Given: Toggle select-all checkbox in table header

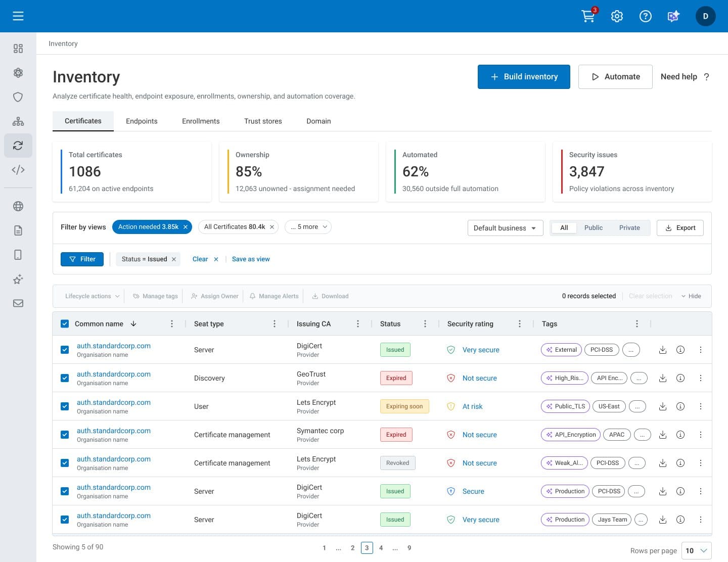Looking at the screenshot, I should point(65,324).
